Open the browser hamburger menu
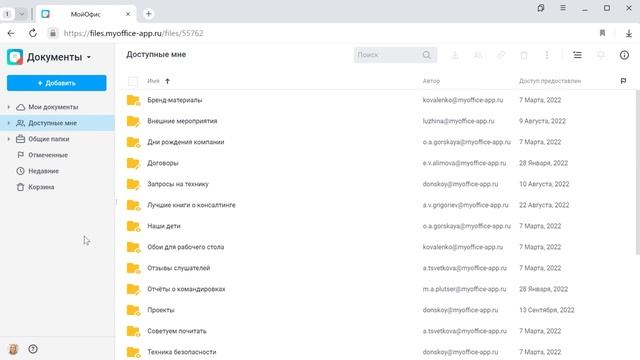This screenshot has height=360, width=640. tap(563, 8)
